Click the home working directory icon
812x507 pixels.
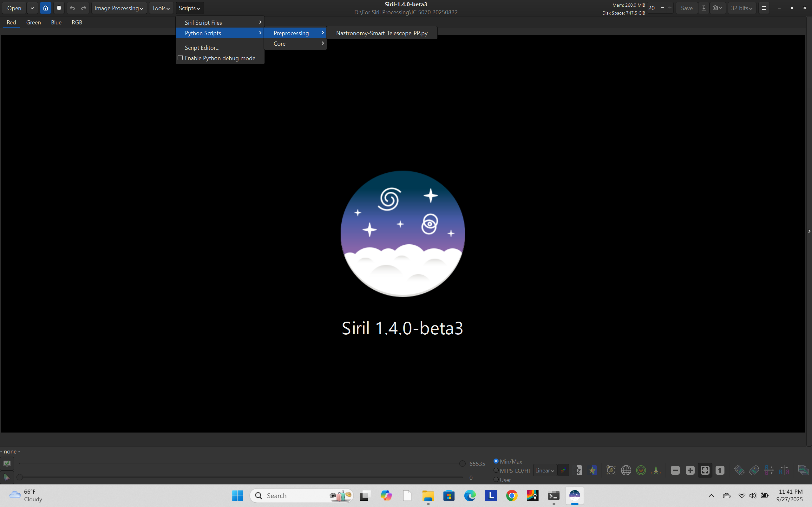point(46,8)
